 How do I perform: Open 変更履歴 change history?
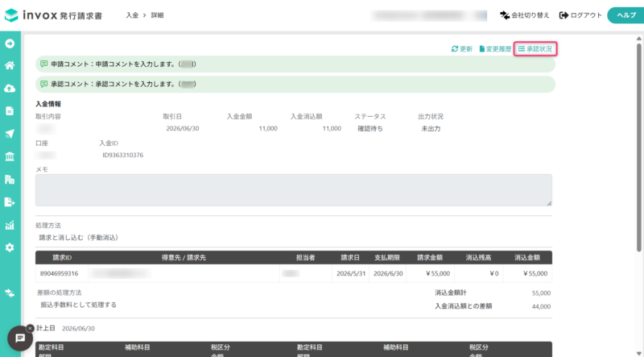click(x=495, y=49)
